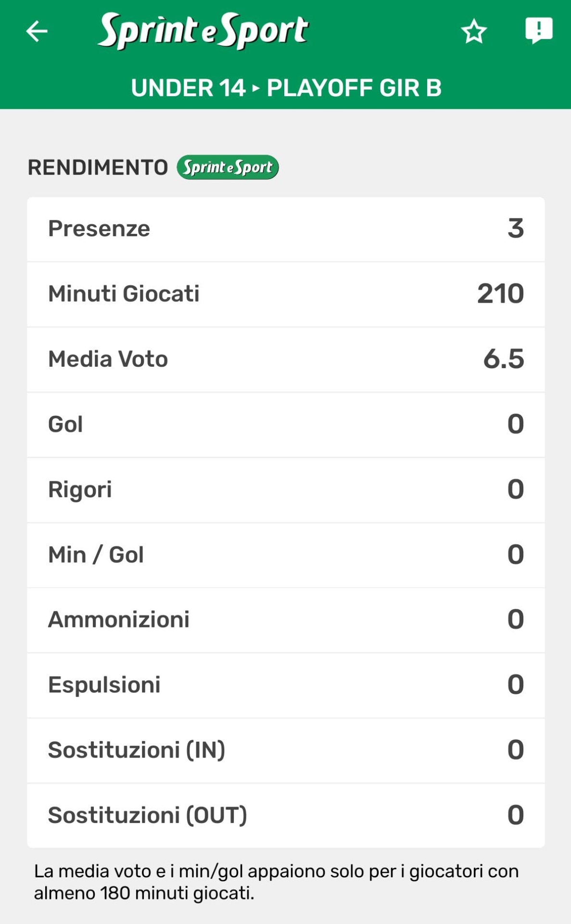Tap the Gol statistic row
This screenshot has width=571, height=924.
(286, 424)
